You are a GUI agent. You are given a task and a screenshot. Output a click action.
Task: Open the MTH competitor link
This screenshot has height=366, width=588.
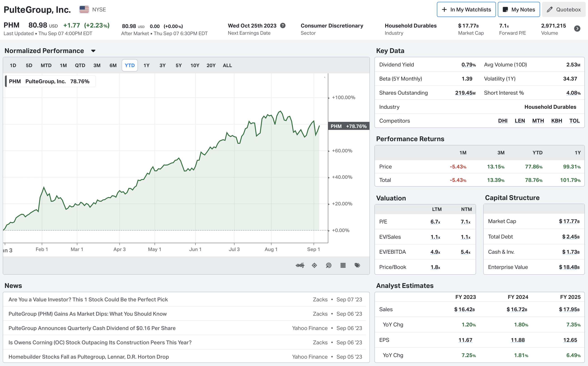[538, 121]
